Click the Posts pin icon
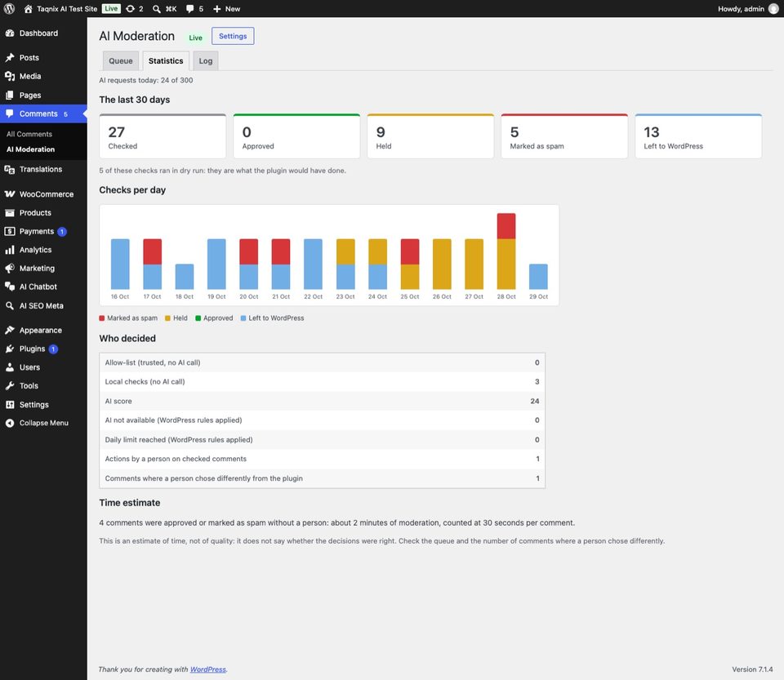Viewport: 784px width, 680px height. 10,57
